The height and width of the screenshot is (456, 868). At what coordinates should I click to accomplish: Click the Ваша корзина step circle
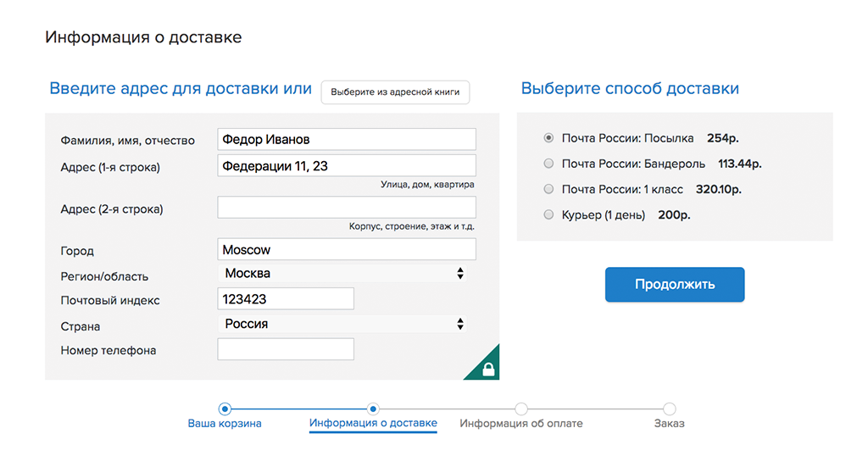coord(225,409)
